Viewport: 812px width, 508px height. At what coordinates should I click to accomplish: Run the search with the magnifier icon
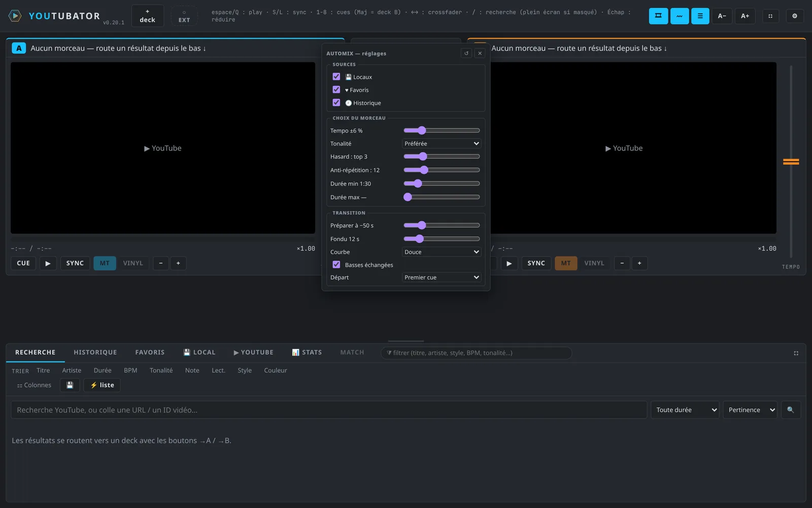[790, 410]
